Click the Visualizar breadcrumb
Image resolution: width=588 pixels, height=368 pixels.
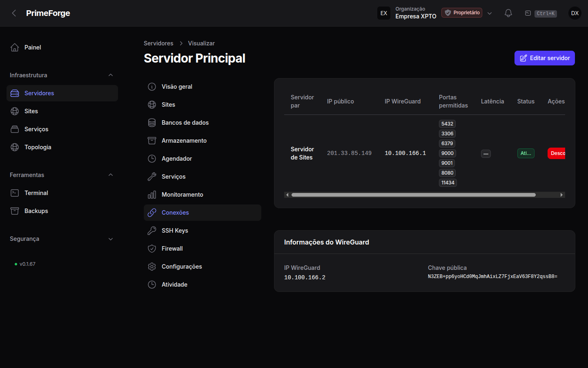tap(201, 43)
